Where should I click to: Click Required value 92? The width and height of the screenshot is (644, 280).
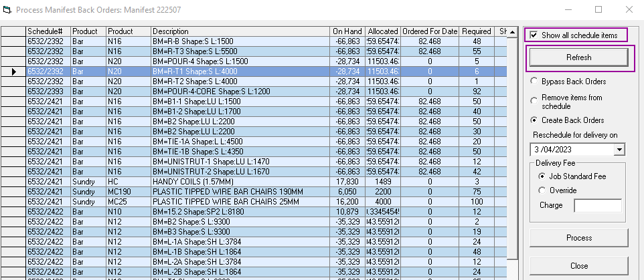477,92
